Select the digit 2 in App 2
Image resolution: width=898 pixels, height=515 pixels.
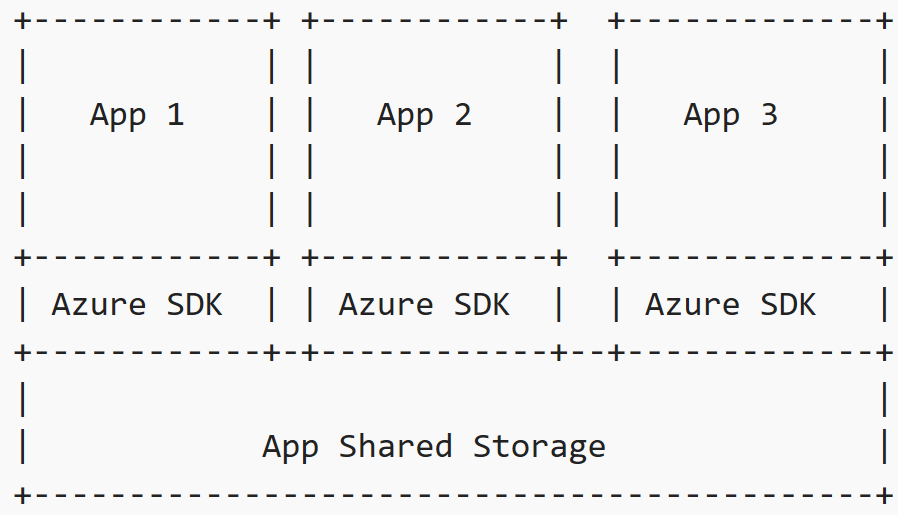coord(462,115)
